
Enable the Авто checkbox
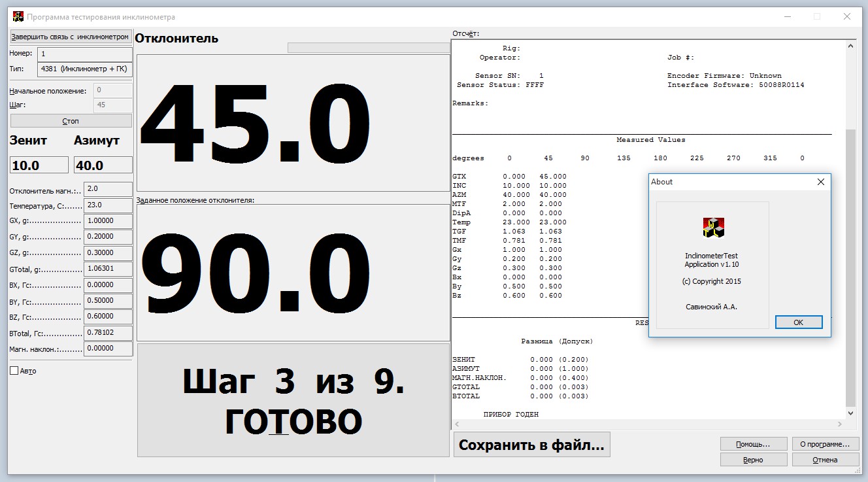[x=14, y=371]
